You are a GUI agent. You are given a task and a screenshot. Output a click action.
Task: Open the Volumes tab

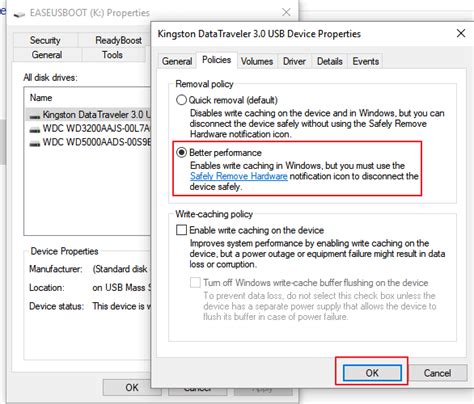point(257,61)
